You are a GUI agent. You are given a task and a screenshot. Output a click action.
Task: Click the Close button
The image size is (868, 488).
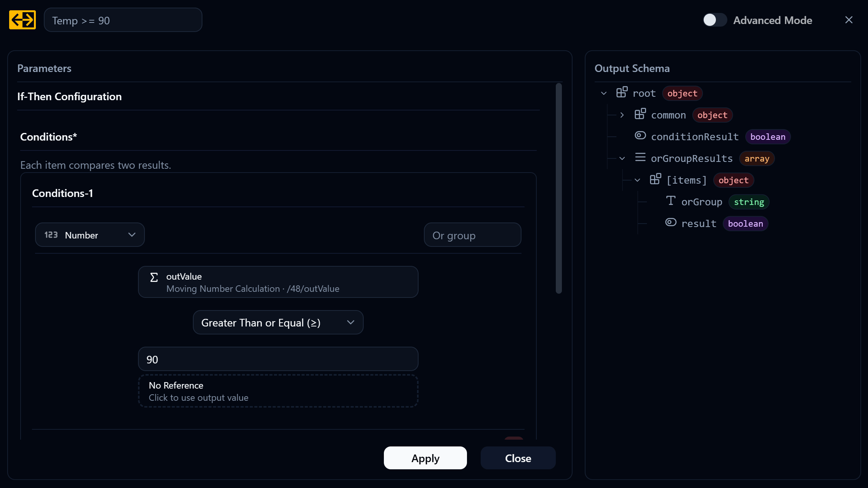point(518,458)
